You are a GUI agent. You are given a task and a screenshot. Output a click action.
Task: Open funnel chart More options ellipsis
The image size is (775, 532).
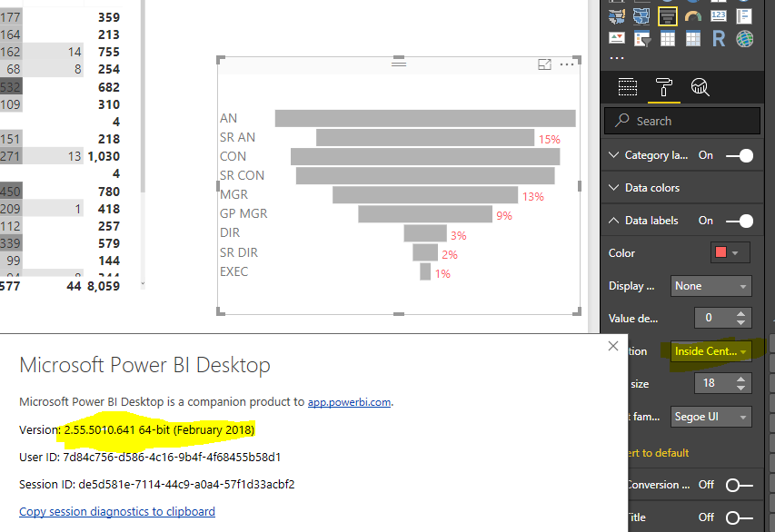click(x=566, y=64)
